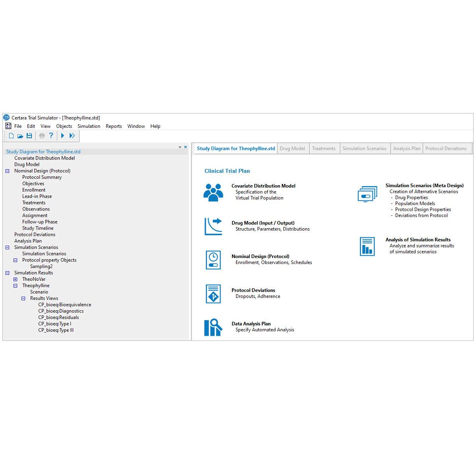
Task: Open the tree panel dropdown arrow
Action: [180, 147]
